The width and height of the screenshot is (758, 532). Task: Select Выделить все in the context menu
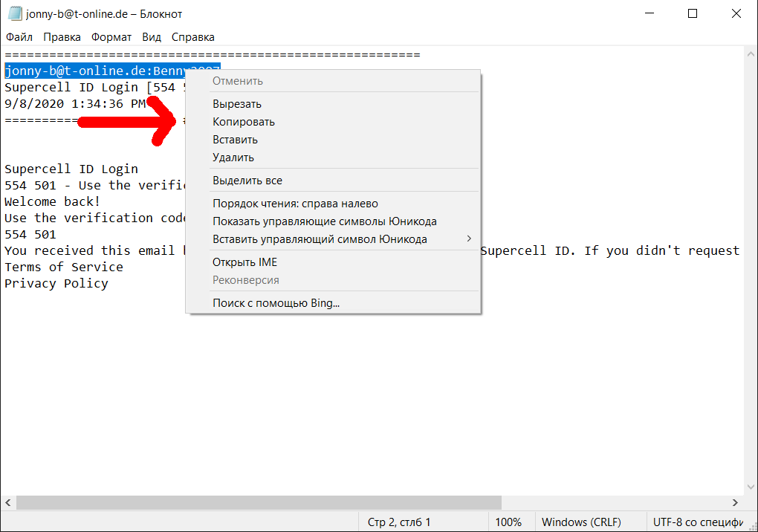pyautogui.click(x=247, y=181)
